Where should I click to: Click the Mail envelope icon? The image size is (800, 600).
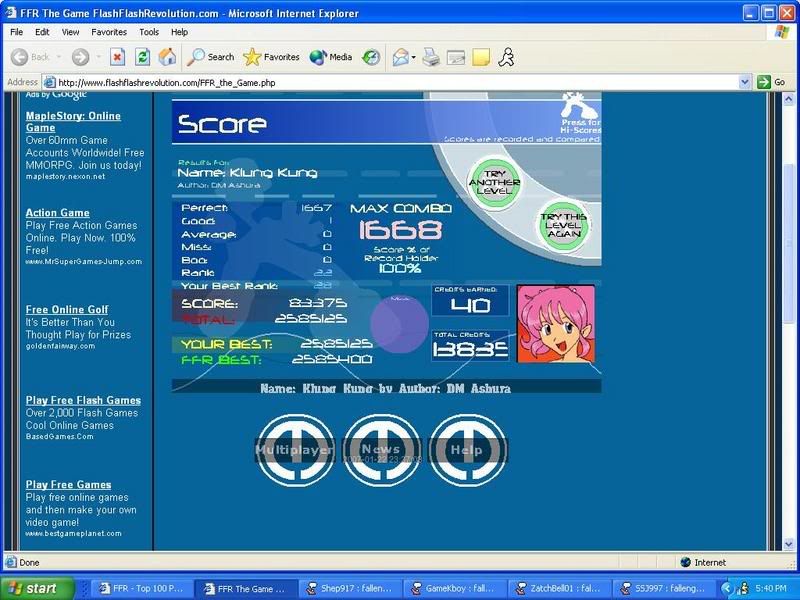tap(401, 57)
